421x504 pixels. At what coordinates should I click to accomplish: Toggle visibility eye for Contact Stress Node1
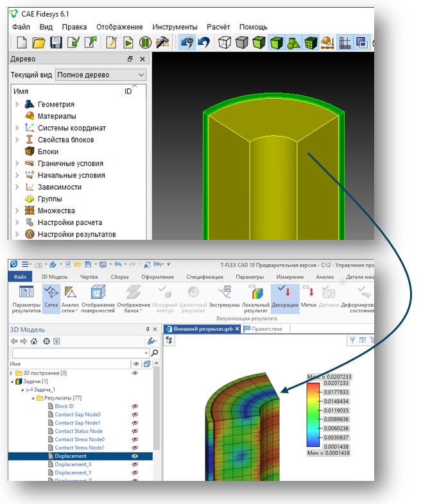135,448
